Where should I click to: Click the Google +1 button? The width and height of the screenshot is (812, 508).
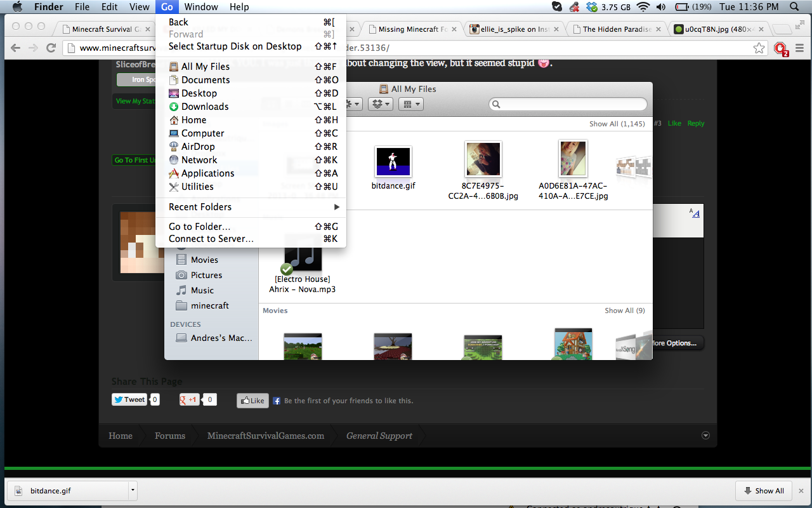[189, 399]
